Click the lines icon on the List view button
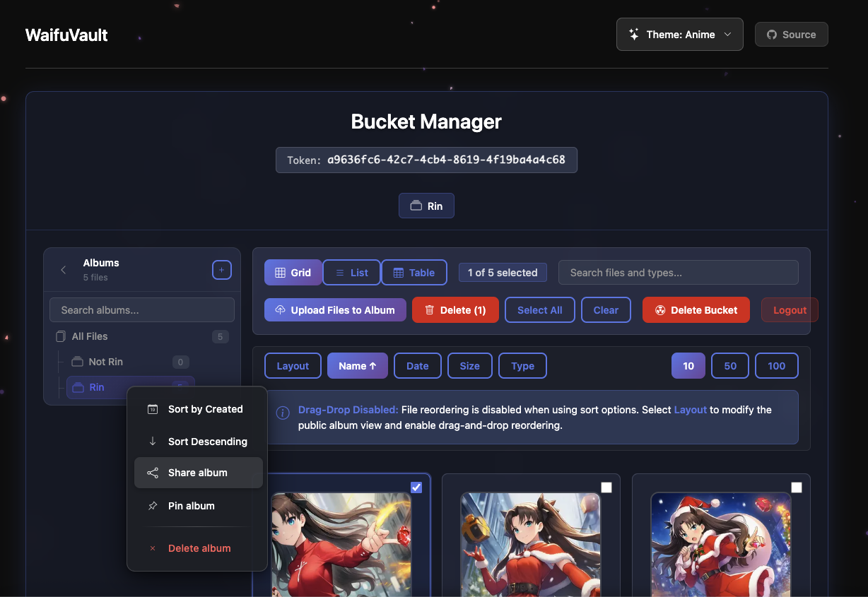868x597 pixels. coord(339,273)
